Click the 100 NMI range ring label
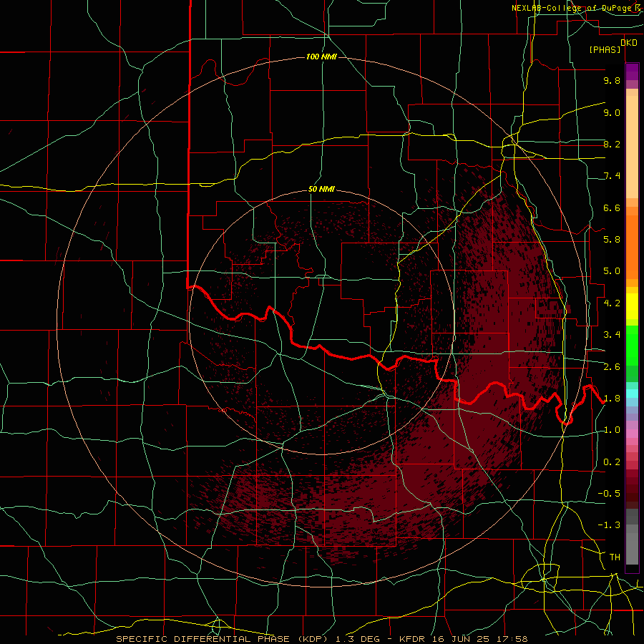 coord(321,57)
